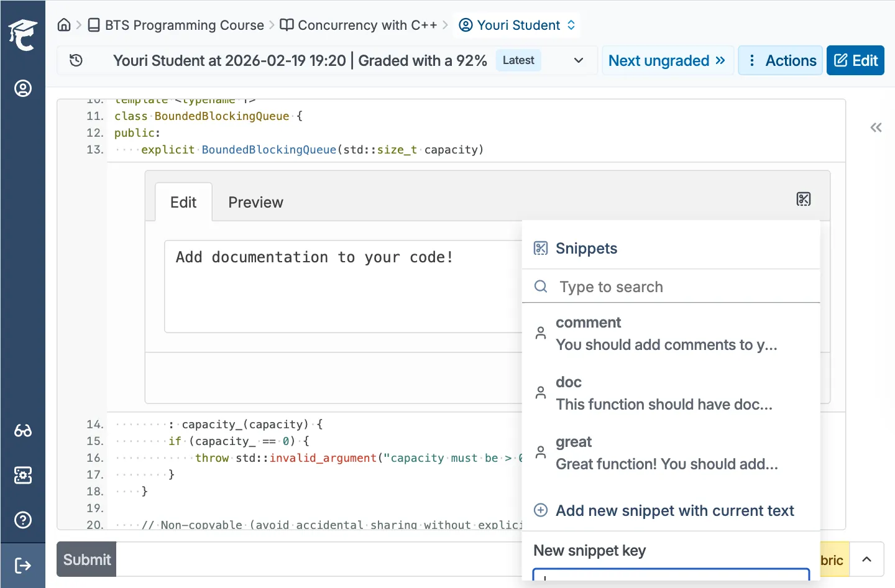
Task: Open the Snippets icon above the comment editor
Action: pyautogui.click(x=804, y=200)
